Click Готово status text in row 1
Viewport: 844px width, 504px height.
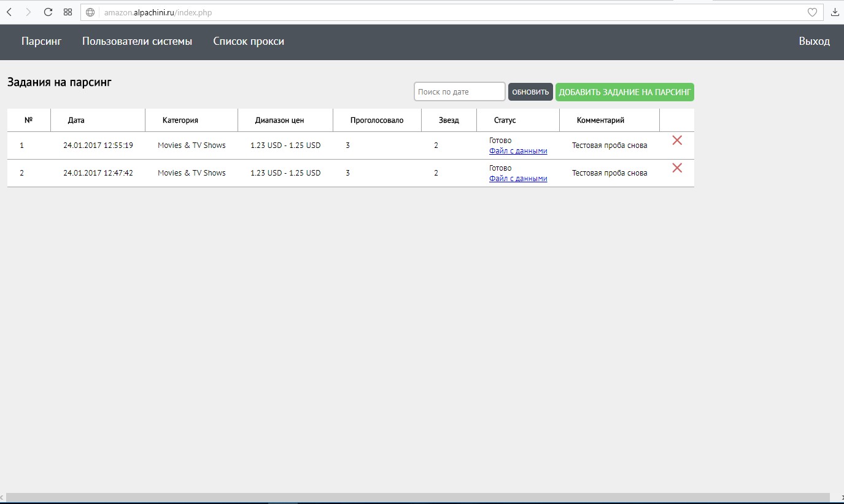pyautogui.click(x=500, y=141)
